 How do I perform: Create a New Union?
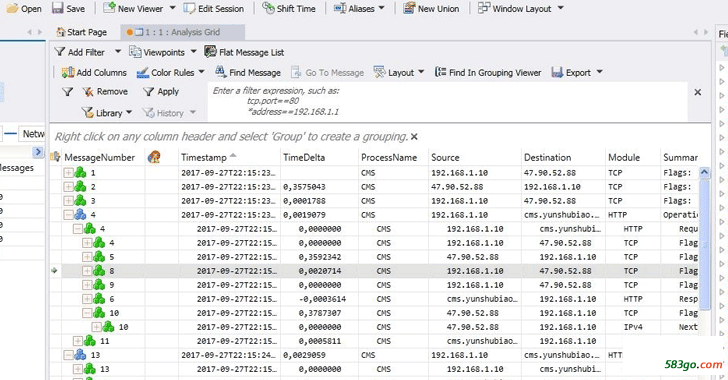[x=431, y=8]
